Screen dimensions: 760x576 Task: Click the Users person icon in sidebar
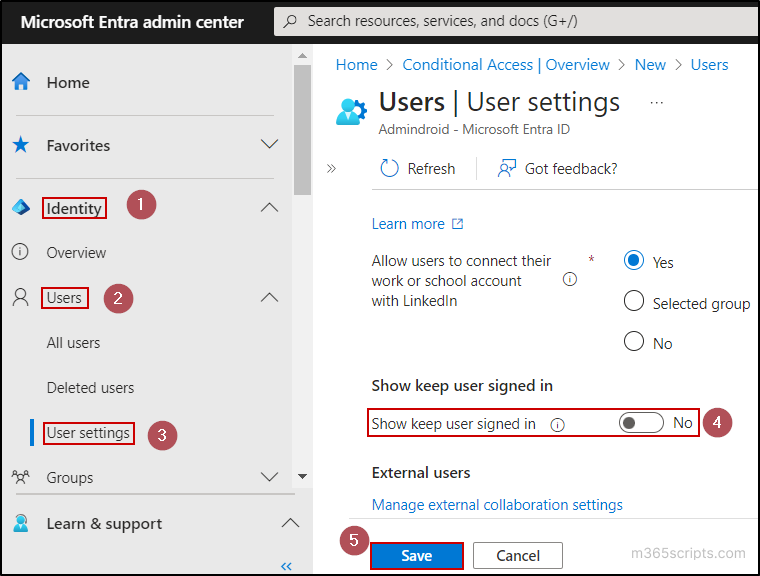20,298
